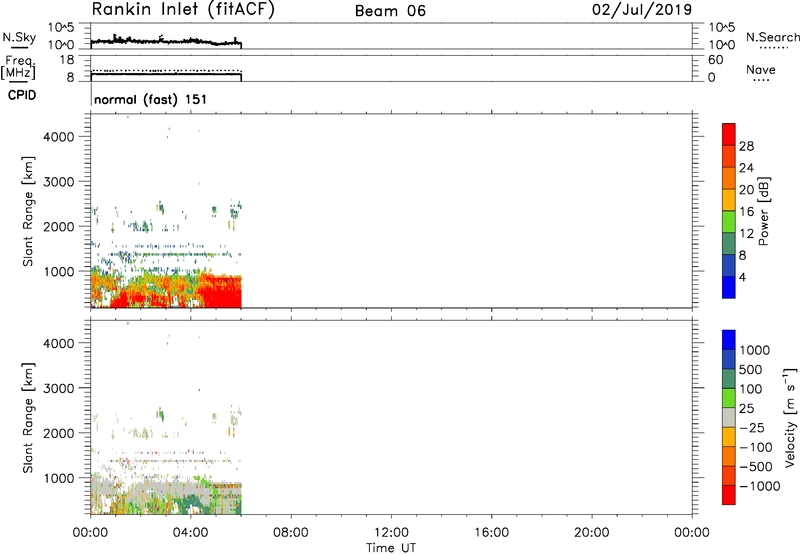Click the 'CPID' row label

point(22,95)
